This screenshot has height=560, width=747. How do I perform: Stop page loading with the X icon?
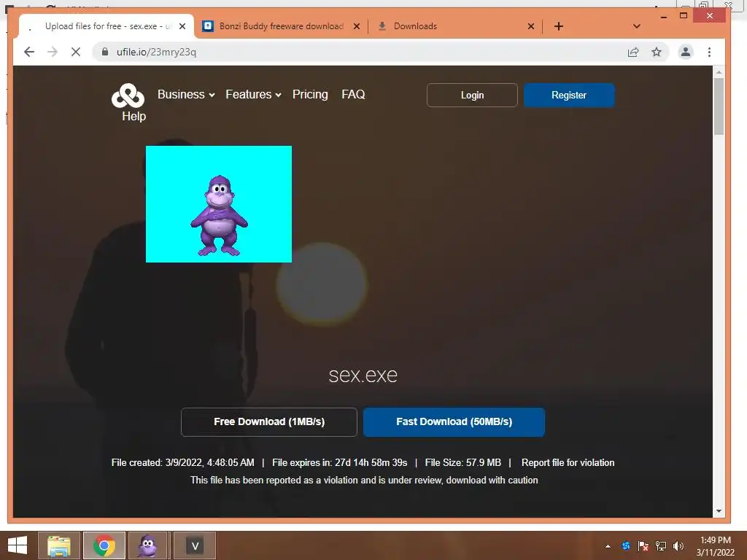click(x=76, y=52)
